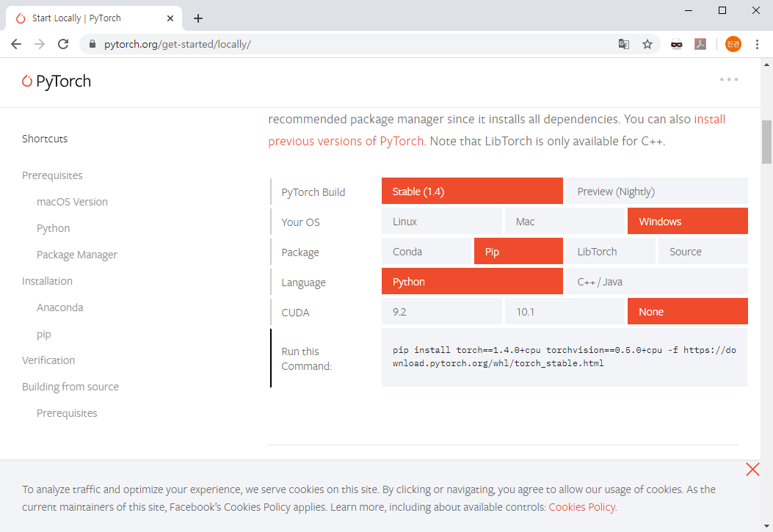Choose Linux as your OS

tap(441, 222)
